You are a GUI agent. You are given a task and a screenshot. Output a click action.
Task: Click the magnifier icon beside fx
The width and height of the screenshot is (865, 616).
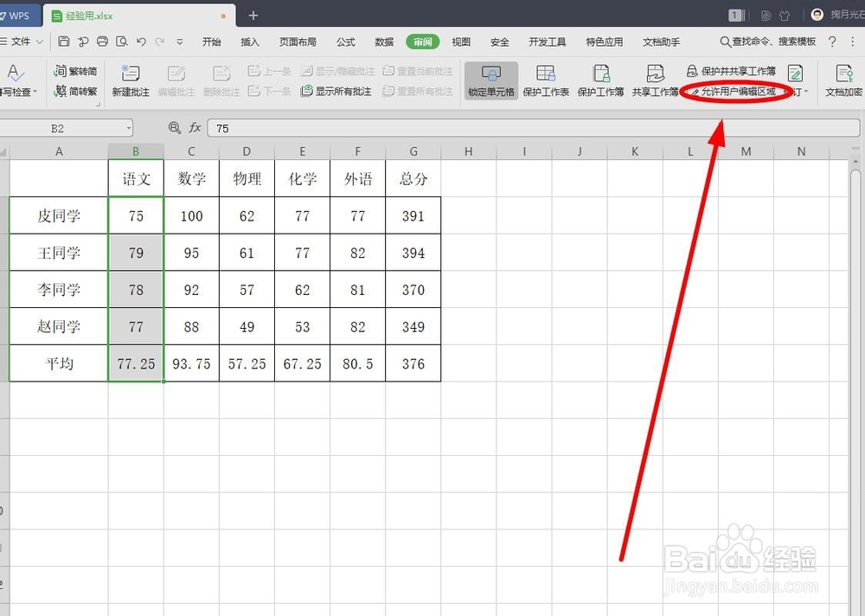(175, 128)
